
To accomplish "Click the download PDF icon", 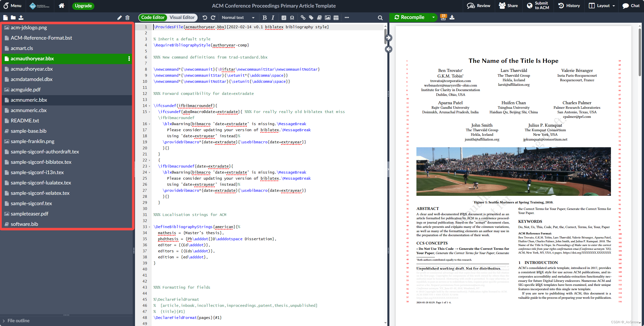I will point(452,17).
